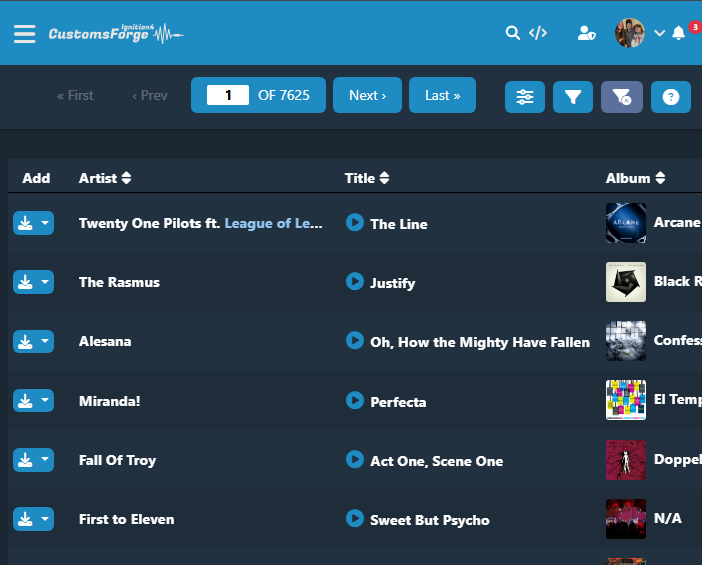
Task: Open the help question mark button
Action: [x=671, y=97]
